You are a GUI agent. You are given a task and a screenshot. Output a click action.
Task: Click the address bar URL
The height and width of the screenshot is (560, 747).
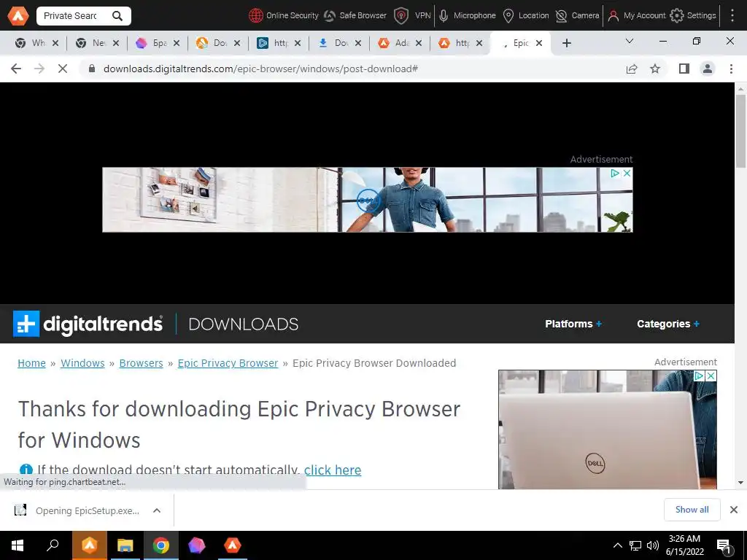(260, 69)
